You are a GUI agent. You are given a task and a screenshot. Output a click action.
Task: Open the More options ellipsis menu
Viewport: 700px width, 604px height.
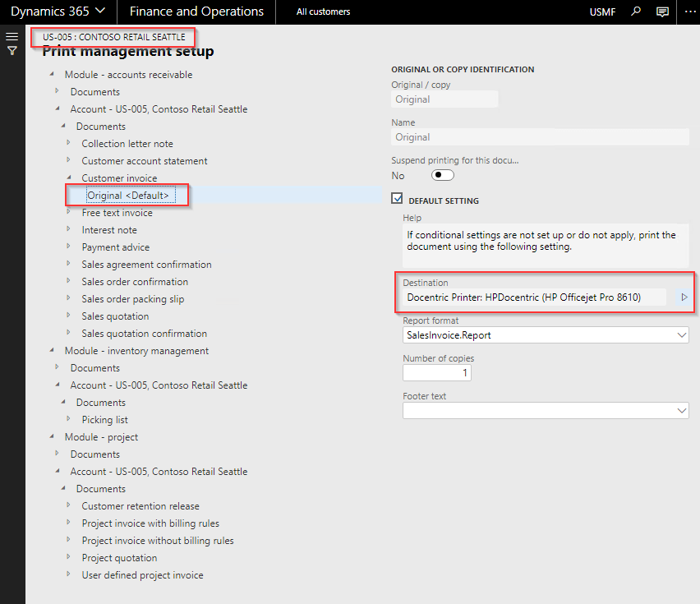(x=690, y=12)
